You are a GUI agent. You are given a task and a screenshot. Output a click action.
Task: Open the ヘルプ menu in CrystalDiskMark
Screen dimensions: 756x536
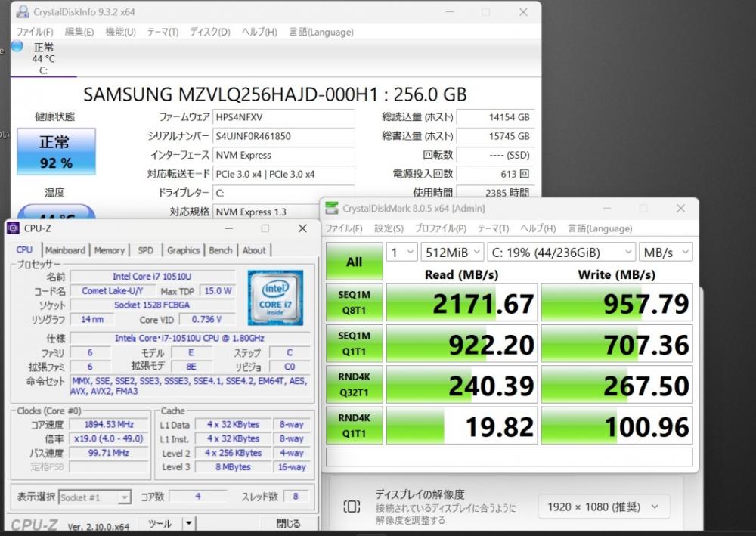point(538,228)
